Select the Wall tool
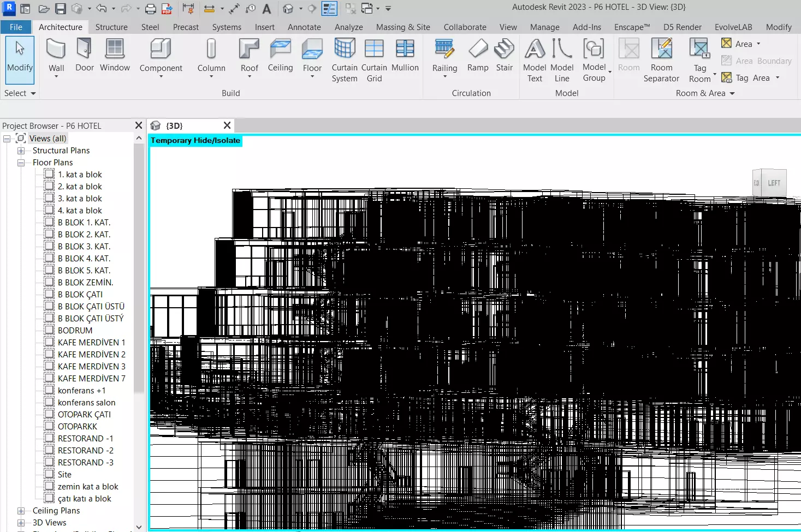 tap(56, 58)
